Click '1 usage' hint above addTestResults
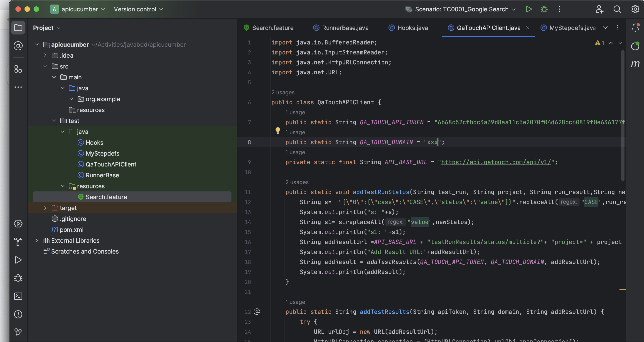 (295, 302)
